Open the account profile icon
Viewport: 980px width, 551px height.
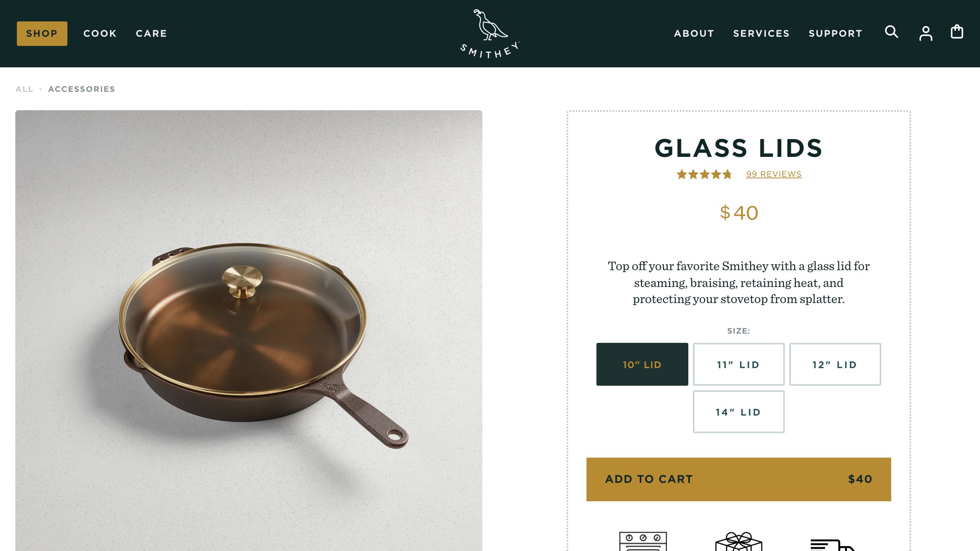926,33
